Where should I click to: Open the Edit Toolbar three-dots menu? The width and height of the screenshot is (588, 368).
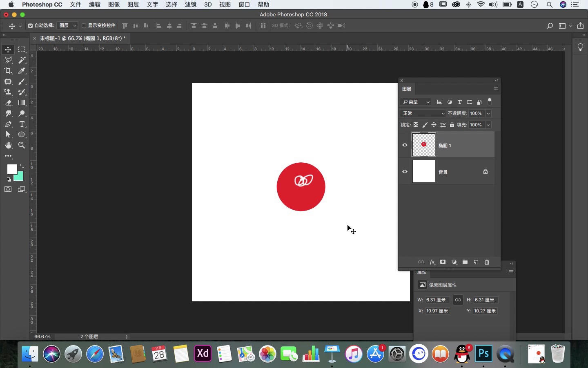8,156
